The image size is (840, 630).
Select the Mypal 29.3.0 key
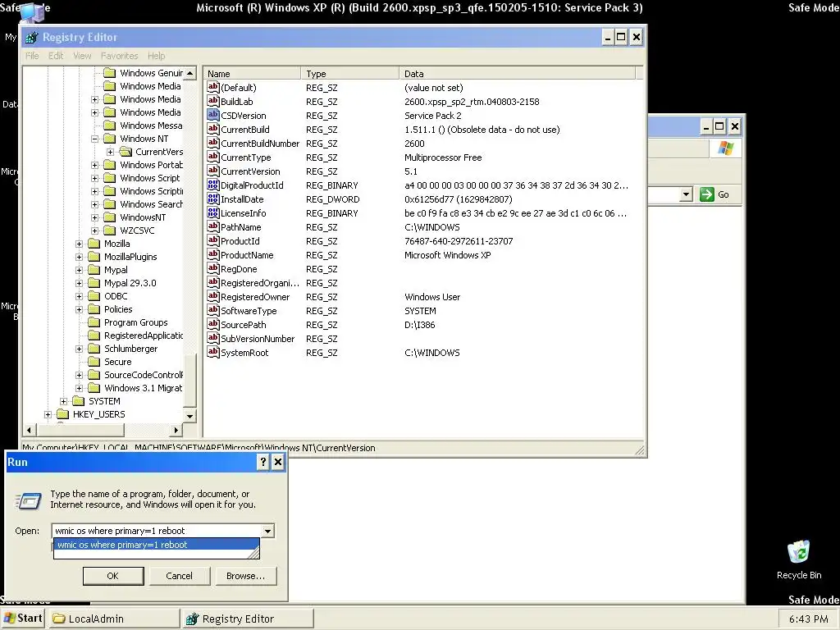[x=130, y=283]
